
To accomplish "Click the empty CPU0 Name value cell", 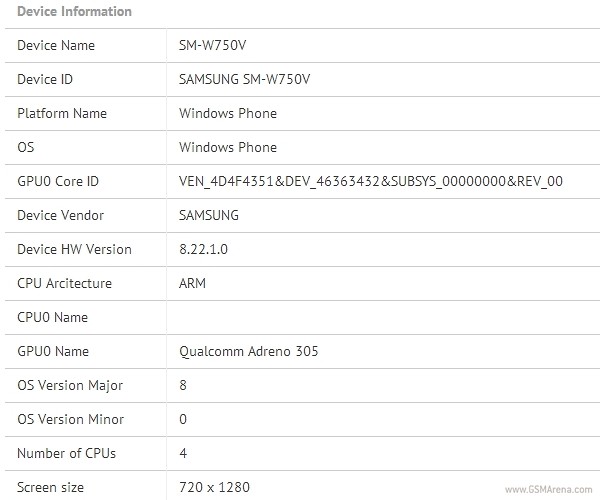I will coord(383,318).
